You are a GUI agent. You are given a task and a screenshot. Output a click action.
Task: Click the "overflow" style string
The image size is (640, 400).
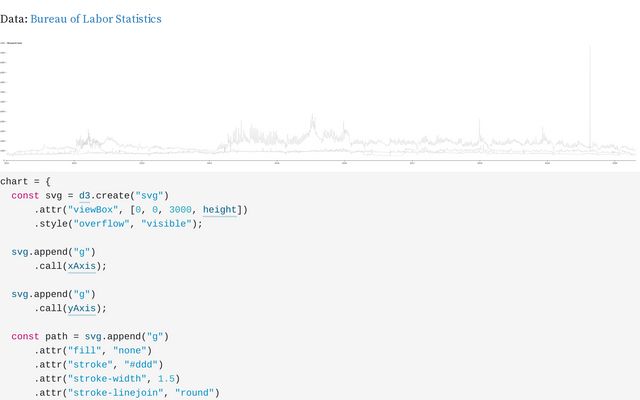click(101, 224)
